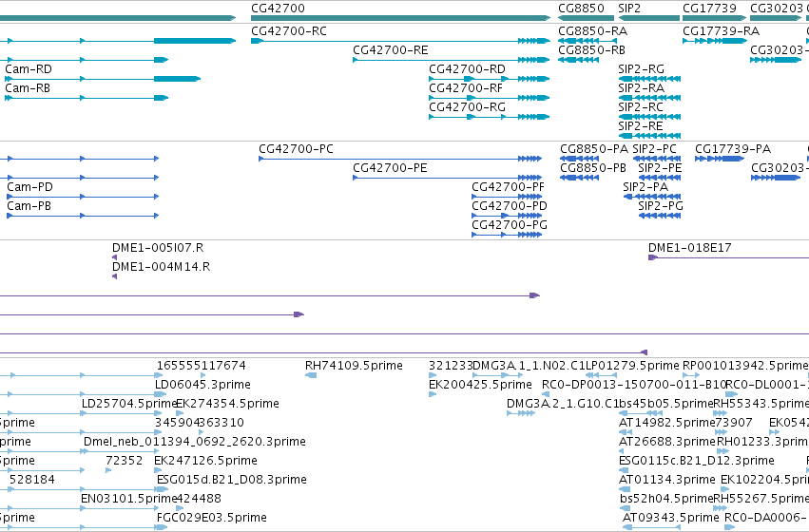The image size is (809, 532).
Task: Select EST LP01279.5prime
Action: pos(632,366)
